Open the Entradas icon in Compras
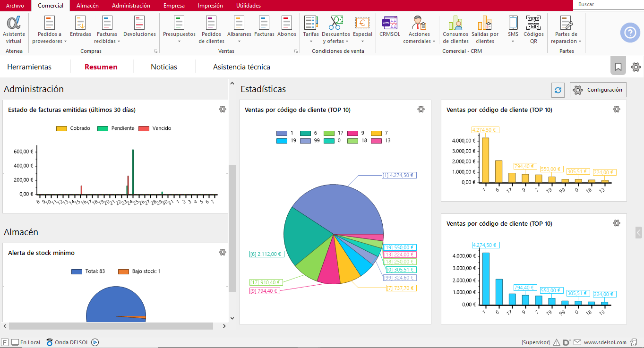 pos(80,27)
